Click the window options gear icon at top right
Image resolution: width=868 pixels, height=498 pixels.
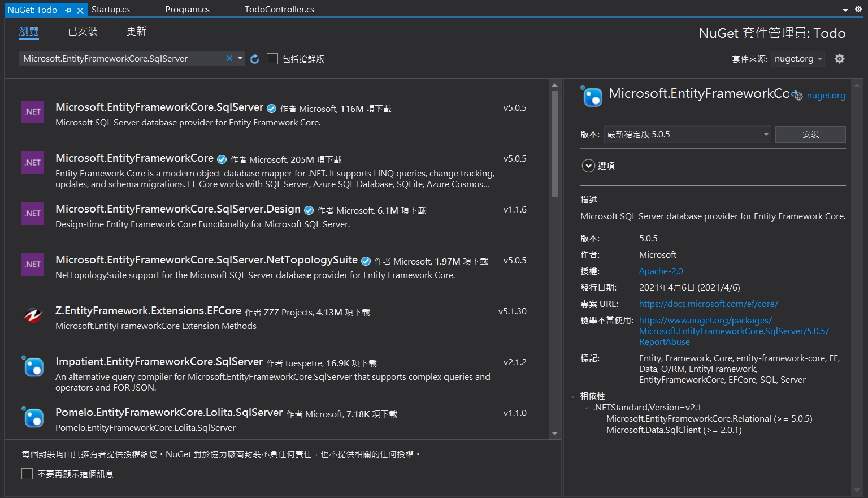[x=858, y=9]
